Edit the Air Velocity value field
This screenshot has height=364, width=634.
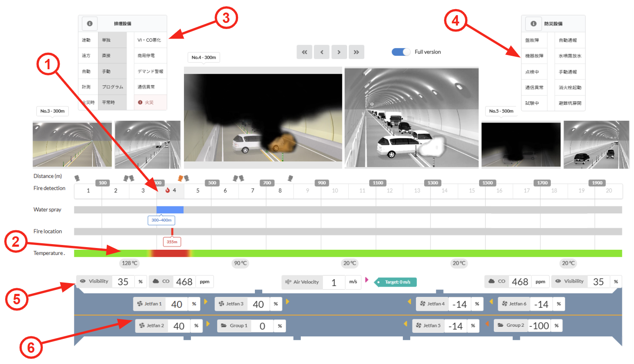click(334, 282)
